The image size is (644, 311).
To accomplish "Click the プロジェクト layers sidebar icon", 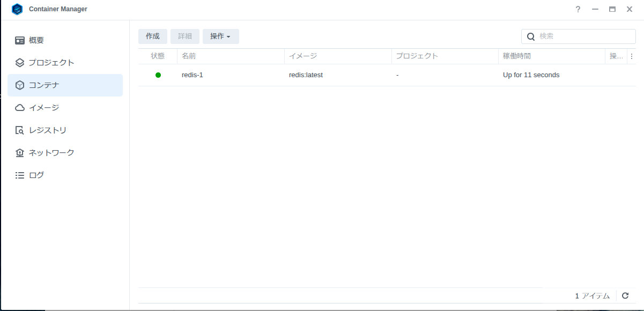I will point(20,63).
